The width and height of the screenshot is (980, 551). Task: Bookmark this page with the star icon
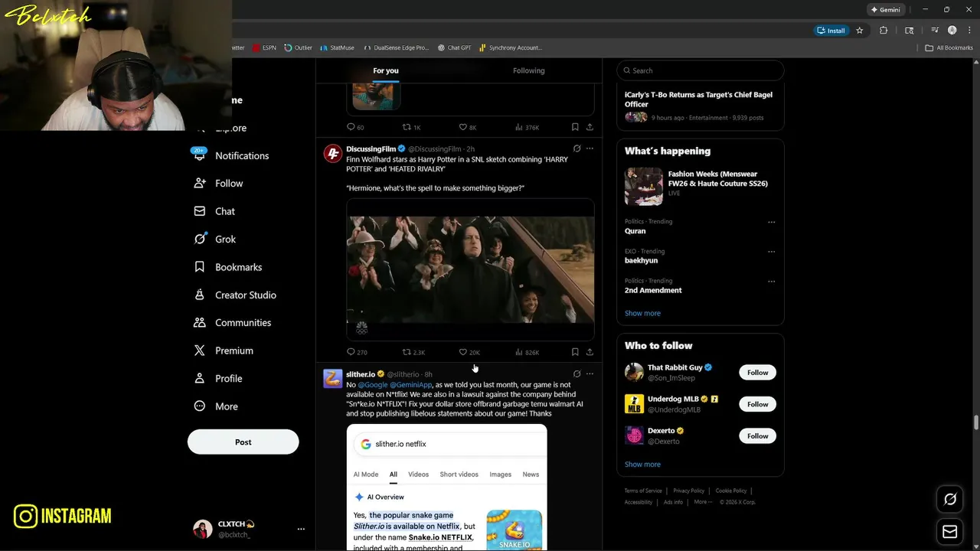click(x=860, y=31)
